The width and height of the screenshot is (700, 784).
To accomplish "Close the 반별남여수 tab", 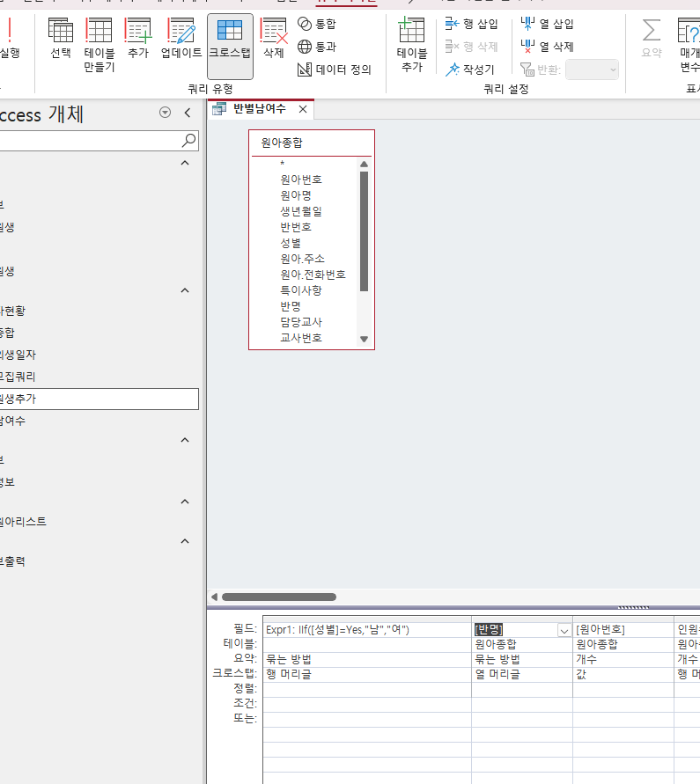I will 303,109.
